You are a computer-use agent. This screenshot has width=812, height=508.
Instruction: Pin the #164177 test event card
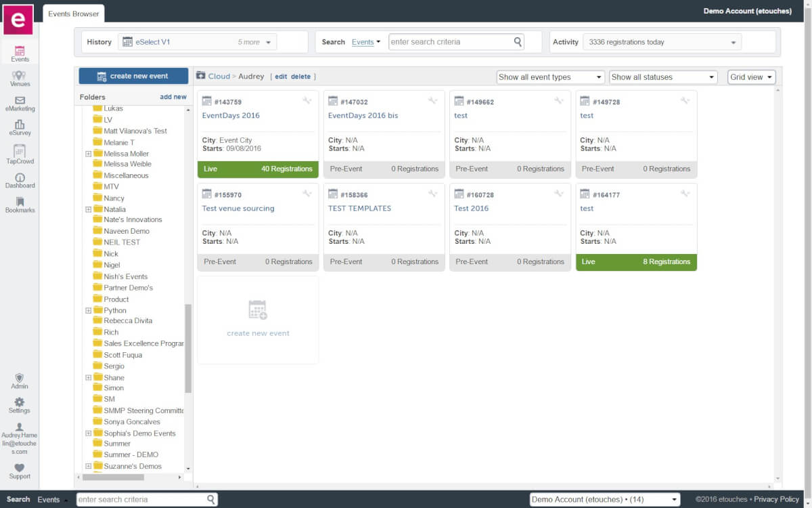(x=685, y=193)
